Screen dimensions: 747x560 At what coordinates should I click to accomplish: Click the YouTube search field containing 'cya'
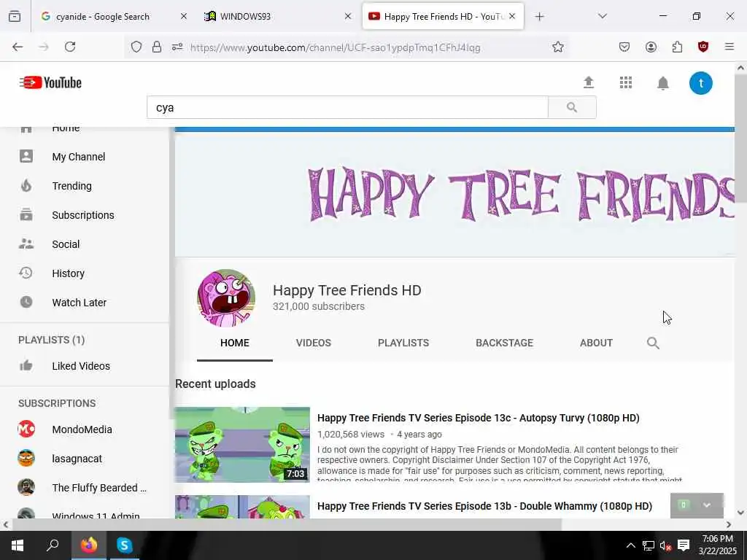348,107
